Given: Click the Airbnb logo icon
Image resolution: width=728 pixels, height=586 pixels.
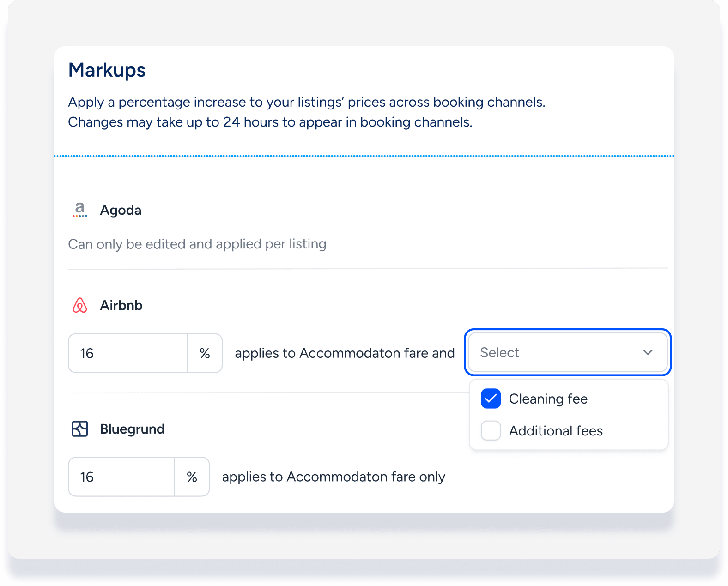Looking at the screenshot, I should pyautogui.click(x=80, y=305).
